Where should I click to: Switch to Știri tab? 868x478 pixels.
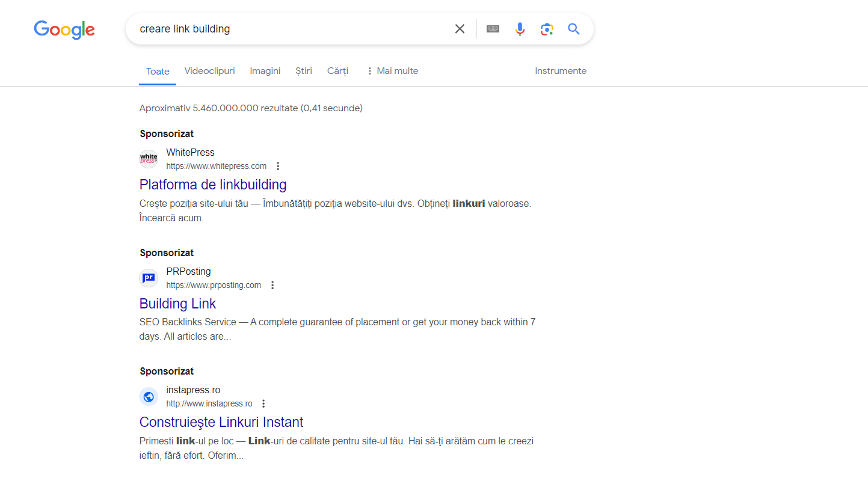[x=304, y=71]
